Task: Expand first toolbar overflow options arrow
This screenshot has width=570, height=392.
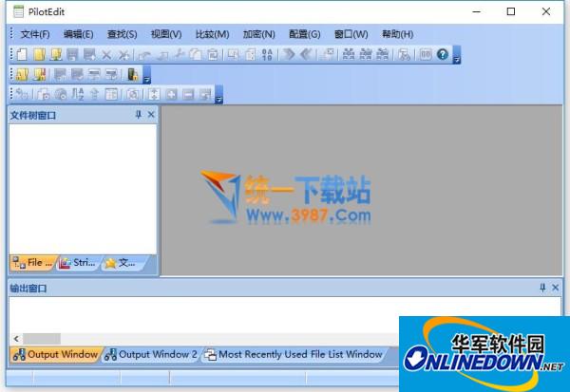Action: 457,55
